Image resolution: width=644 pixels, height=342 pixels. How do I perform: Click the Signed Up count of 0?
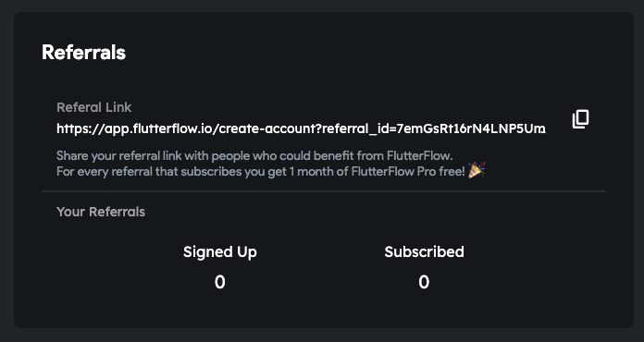pyautogui.click(x=219, y=282)
